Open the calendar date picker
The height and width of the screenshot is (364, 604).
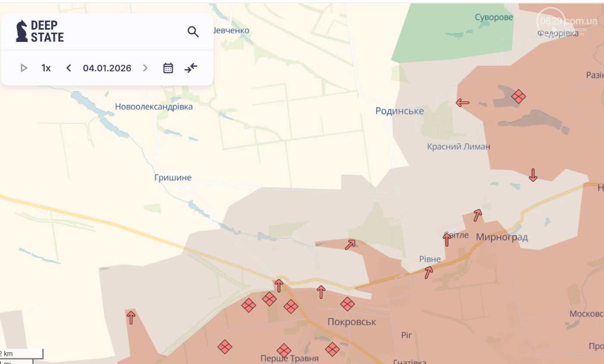pyautogui.click(x=168, y=68)
